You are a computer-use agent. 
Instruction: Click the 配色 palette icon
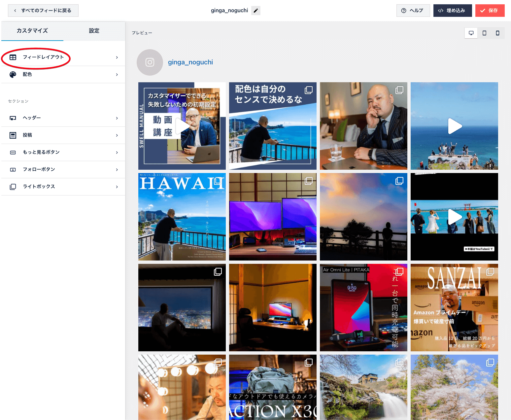pos(13,75)
